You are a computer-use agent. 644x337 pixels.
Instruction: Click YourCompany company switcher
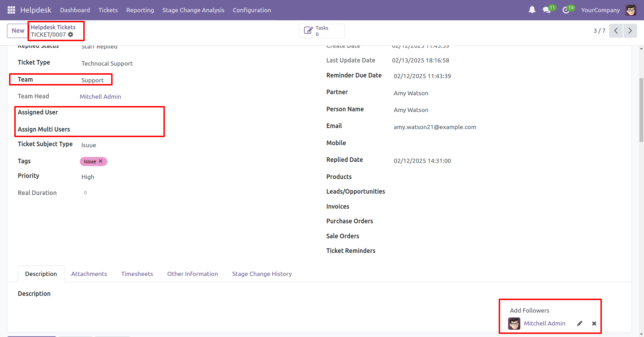600,10
